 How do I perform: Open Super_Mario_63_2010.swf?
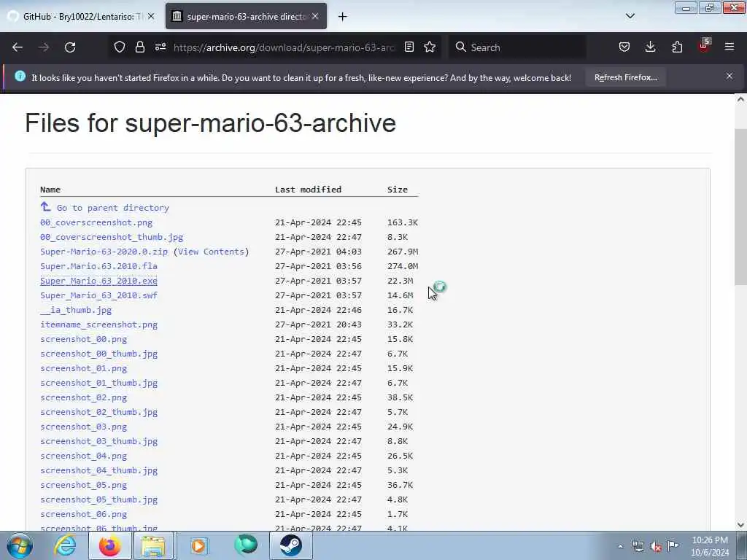pyautogui.click(x=98, y=295)
